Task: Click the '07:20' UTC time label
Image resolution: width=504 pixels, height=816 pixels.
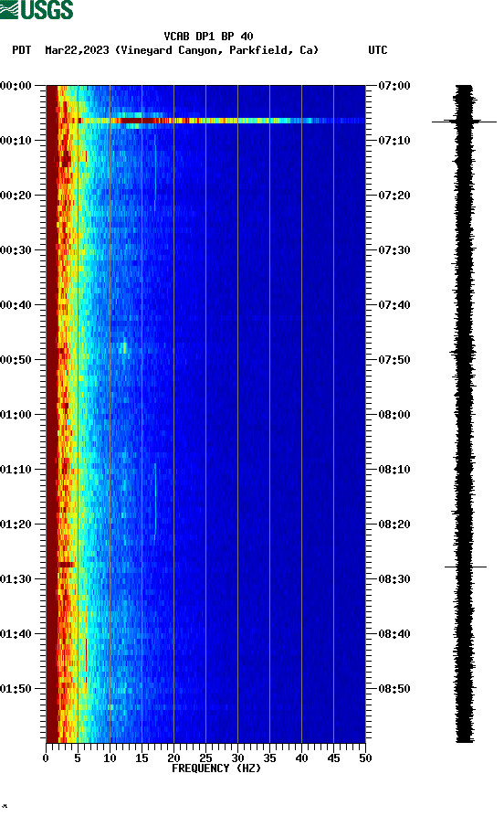Action: (394, 196)
